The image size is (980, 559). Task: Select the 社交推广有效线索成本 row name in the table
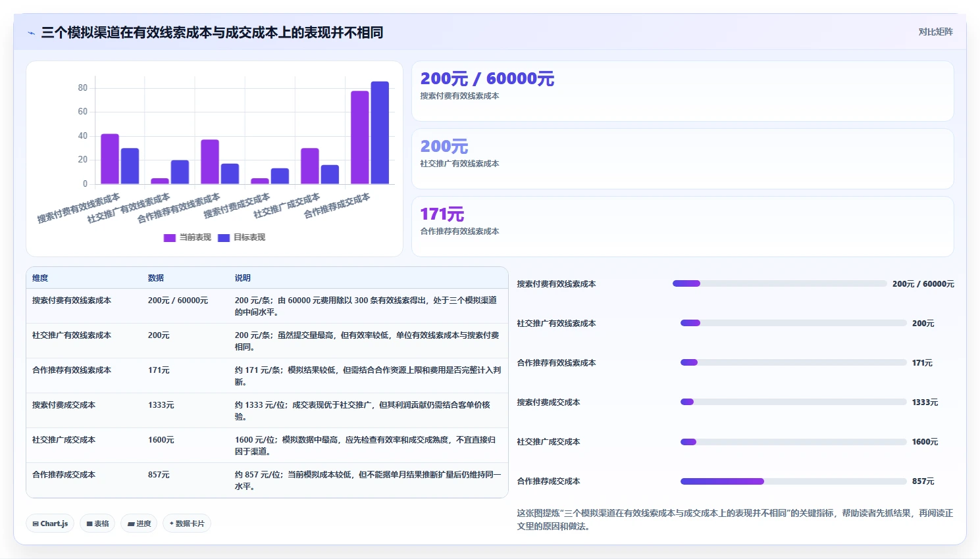click(72, 335)
